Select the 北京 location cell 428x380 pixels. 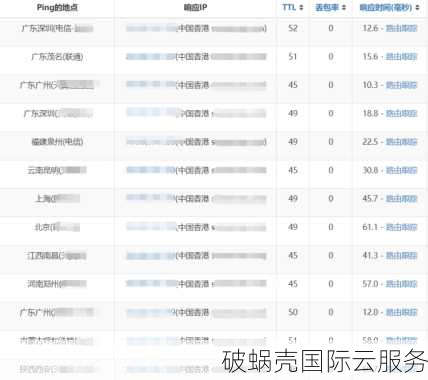tap(57, 227)
